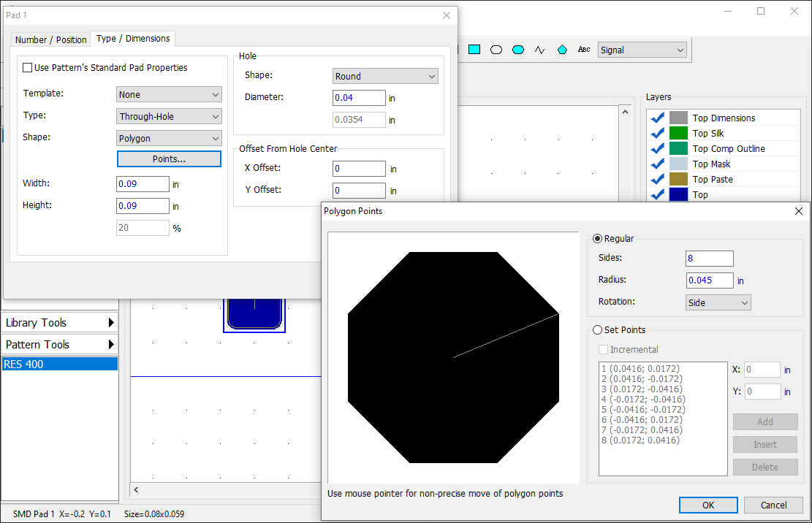
Task: Click Size=0.08x0.059 status bar entry
Action: (154, 514)
